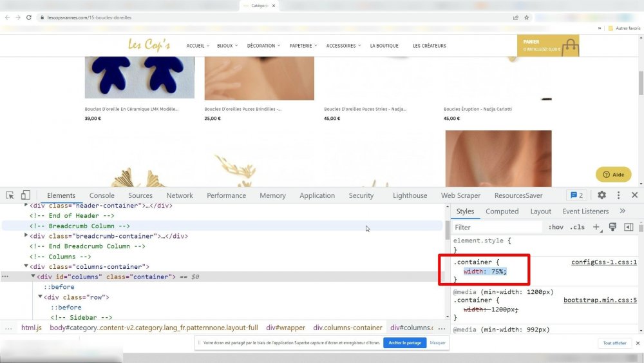The width and height of the screenshot is (644, 363).
Task: Toggle the .cls class editor
Action: point(577,227)
